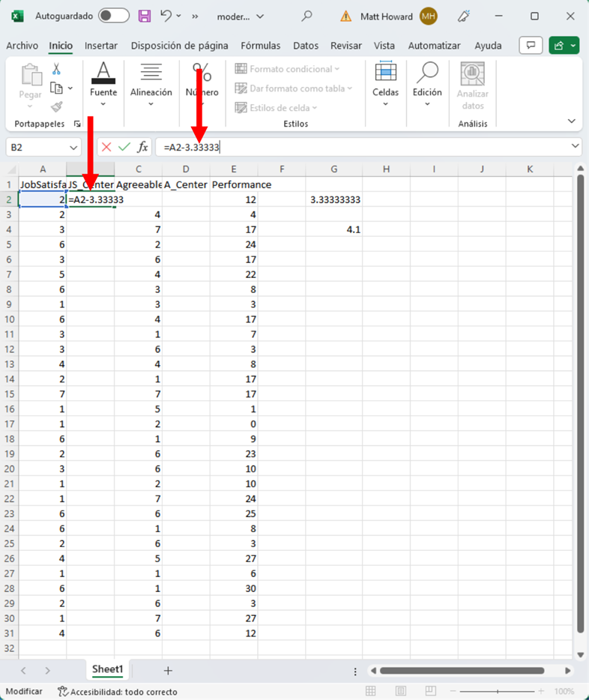This screenshot has width=589, height=700.
Task: Click the Save (Guardar) icon
Action: (145, 16)
